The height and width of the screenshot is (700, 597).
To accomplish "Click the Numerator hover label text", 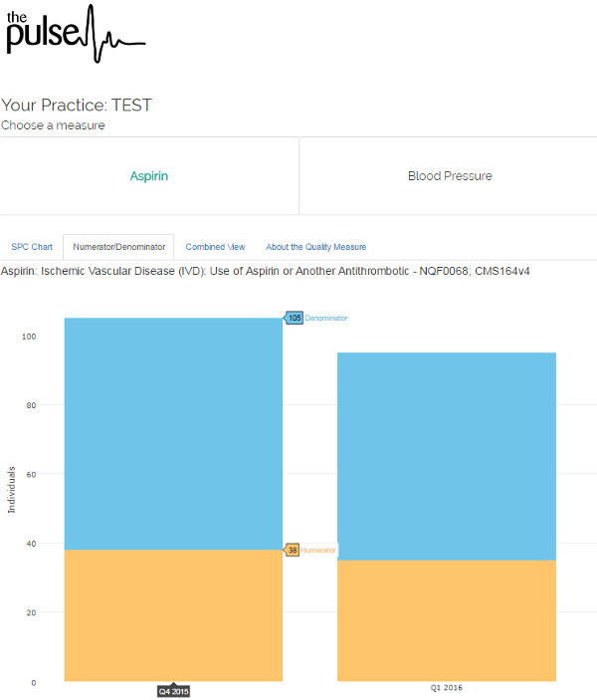I will point(319,550).
